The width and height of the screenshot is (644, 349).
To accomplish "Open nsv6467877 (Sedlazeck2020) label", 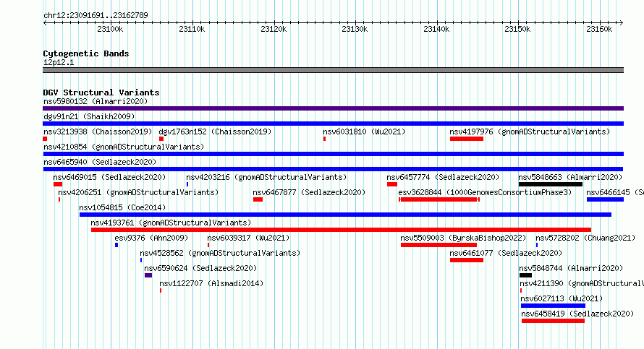I will 309,192.
